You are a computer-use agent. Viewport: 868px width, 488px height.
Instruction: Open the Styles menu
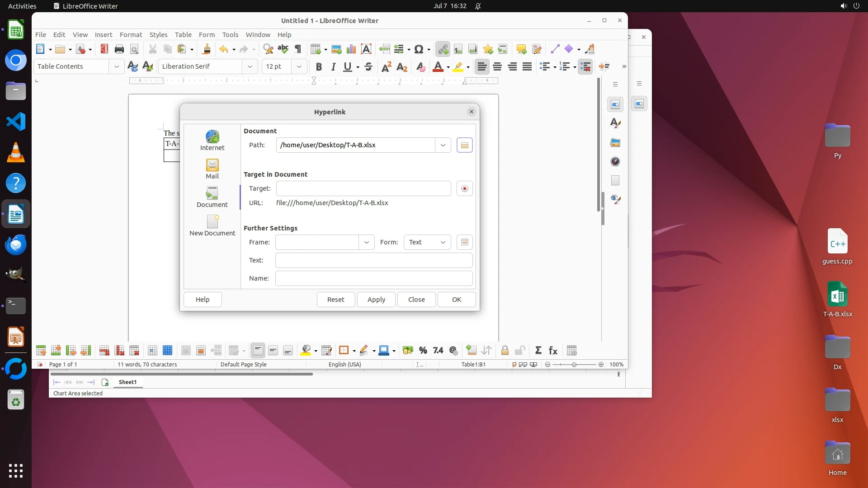(x=158, y=35)
